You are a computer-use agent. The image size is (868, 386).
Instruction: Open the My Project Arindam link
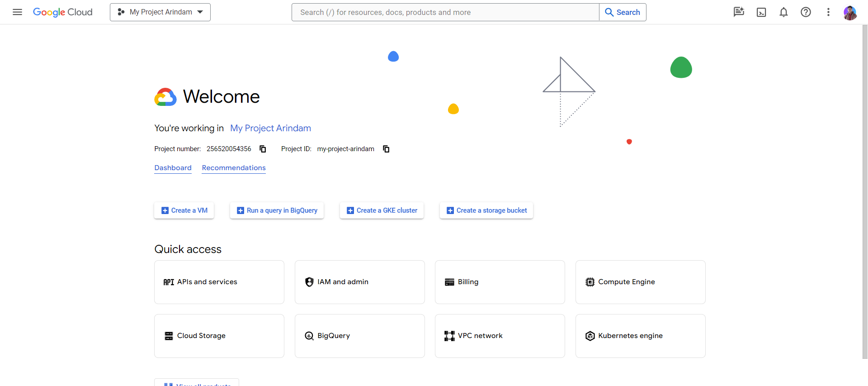point(270,128)
